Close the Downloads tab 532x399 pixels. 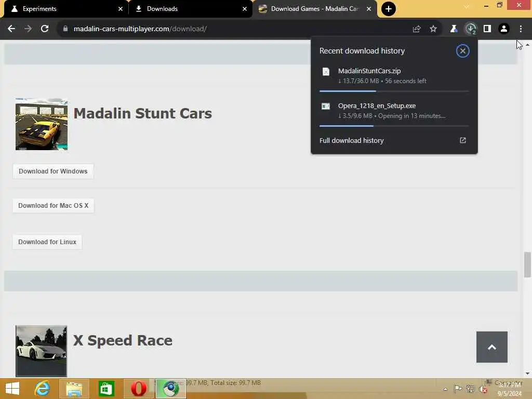(244, 9)
